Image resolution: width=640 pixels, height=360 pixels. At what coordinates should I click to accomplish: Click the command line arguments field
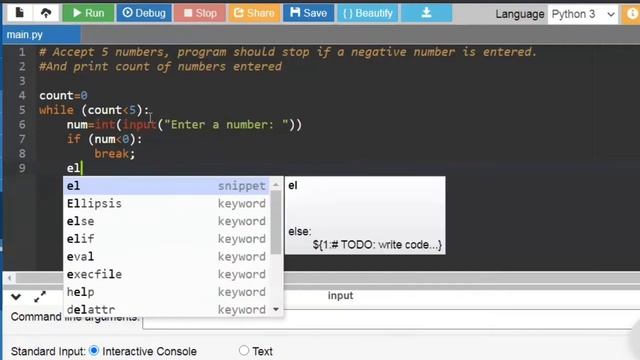click(391, 319)
